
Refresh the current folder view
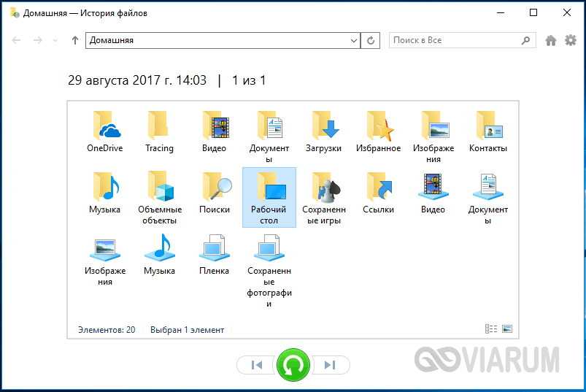point(371,40)
